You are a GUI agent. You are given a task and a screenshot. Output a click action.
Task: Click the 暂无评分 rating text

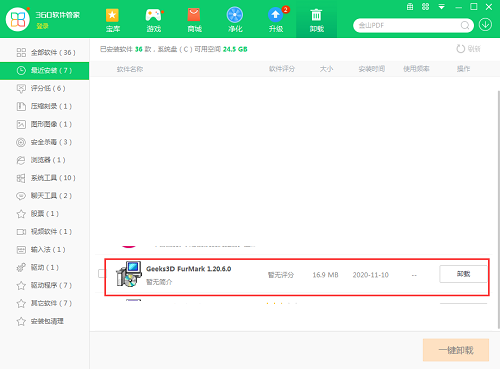point(281,275)
